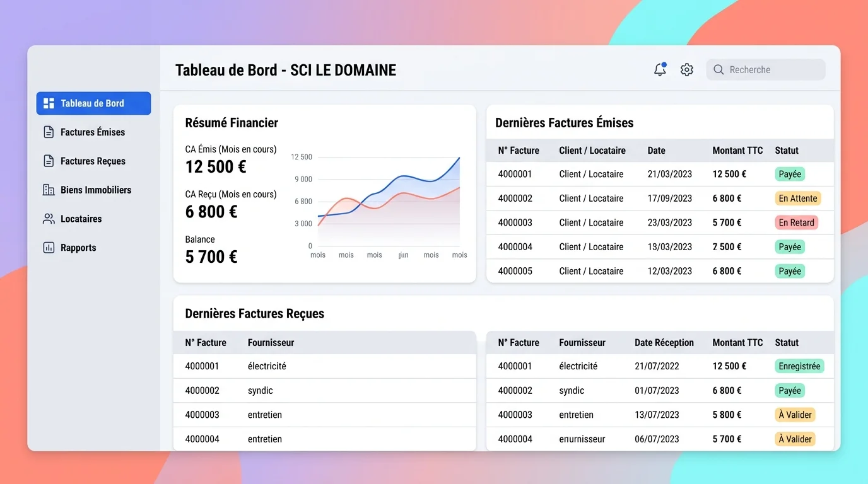Click the notification bell icon

point(660,70)
